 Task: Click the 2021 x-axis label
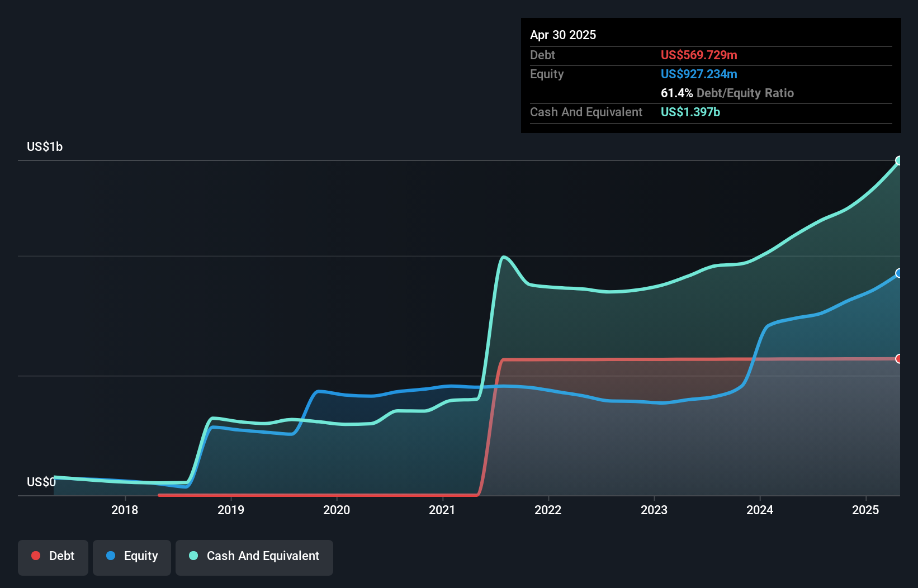tap(442, 510)
